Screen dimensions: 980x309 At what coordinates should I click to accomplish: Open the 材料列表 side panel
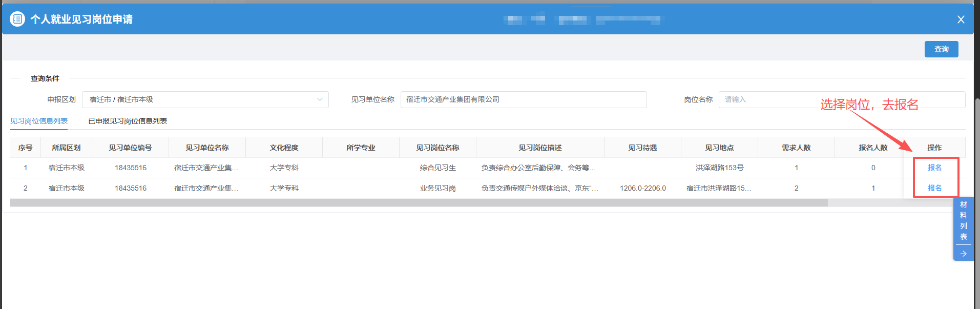click(x=963, y=220)
